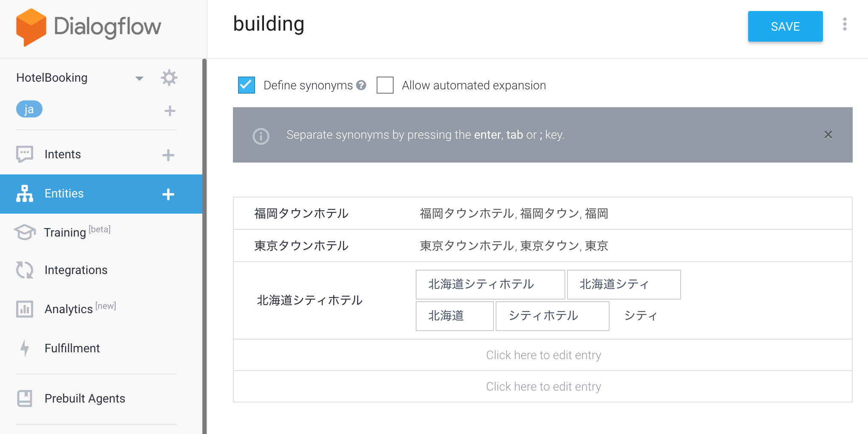
Task: Open the Fulfillment page
Action: click(72, 348)
